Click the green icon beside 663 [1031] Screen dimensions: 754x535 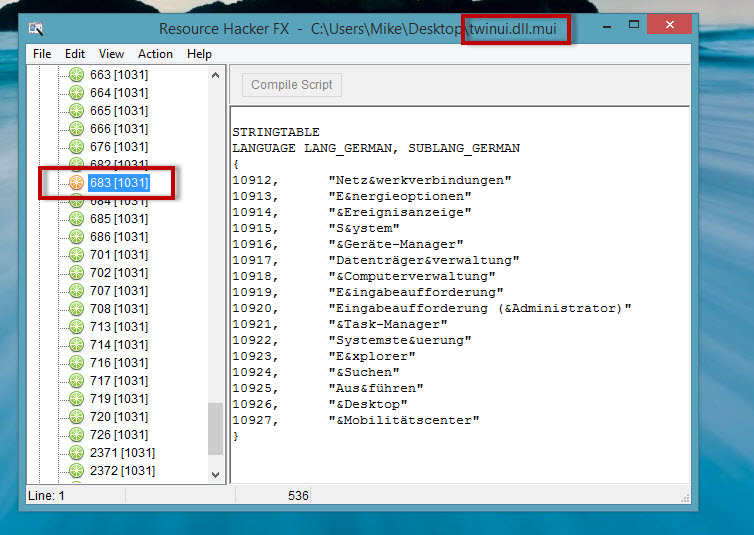click(76, 75)
